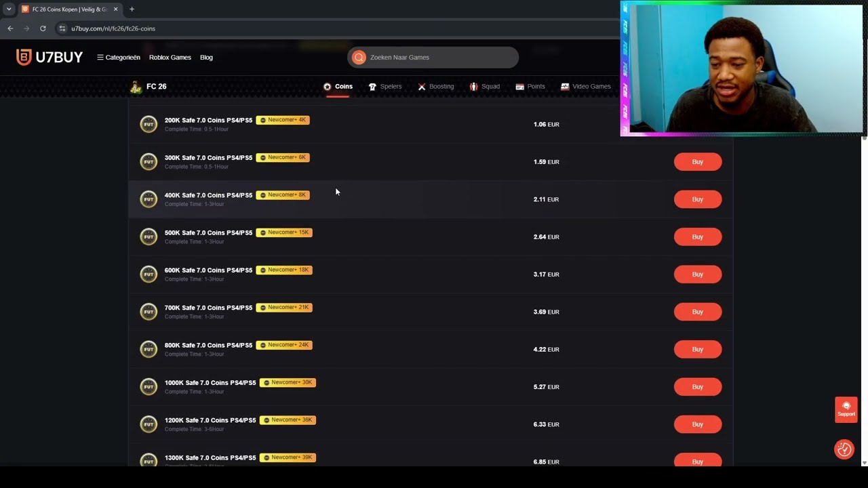868x488 pixels.
Task: Switch to the Points tab
Action: [x=530, y=87]
